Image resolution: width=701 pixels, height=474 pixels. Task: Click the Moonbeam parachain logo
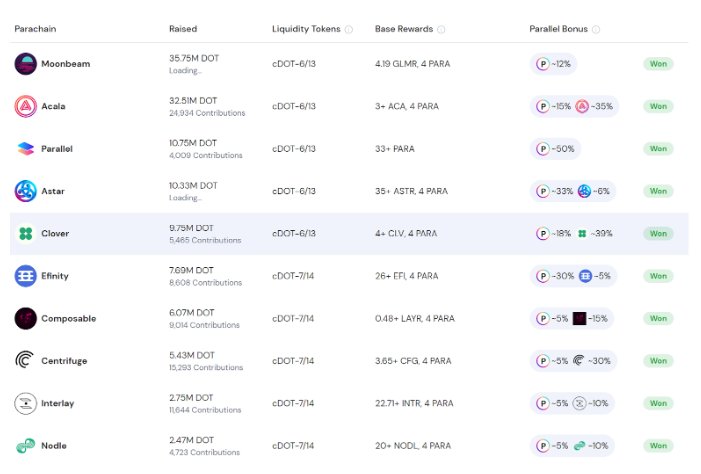(25, 64)
